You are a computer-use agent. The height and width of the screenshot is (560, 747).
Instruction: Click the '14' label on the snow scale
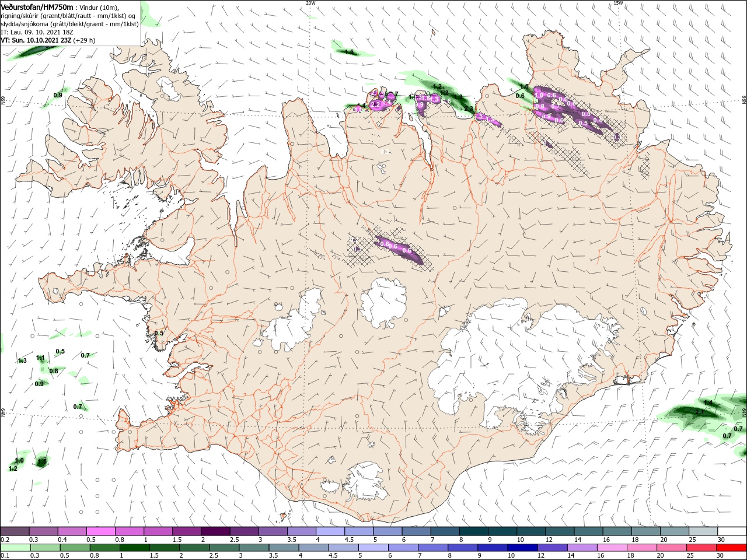coord(578,540)
